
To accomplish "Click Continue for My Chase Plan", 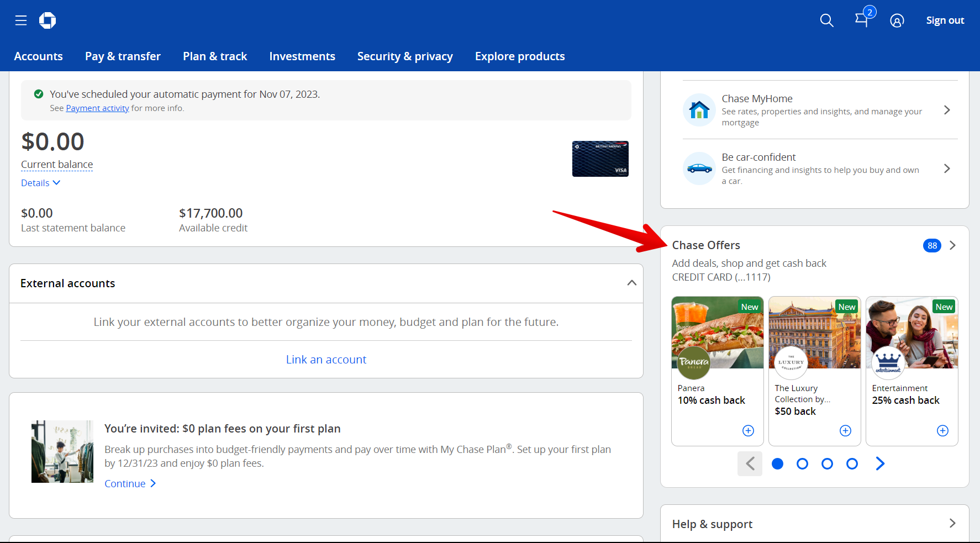I will tap(130, 484).
